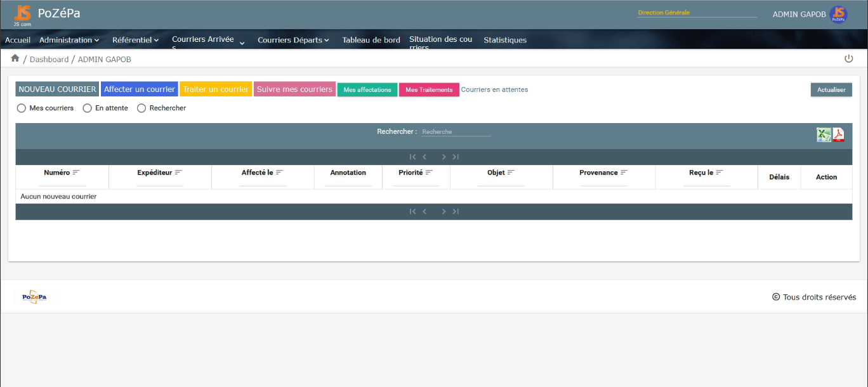Expand the Courriers Départs menu
The image size is (868, 387).
(x=293, y=40)
